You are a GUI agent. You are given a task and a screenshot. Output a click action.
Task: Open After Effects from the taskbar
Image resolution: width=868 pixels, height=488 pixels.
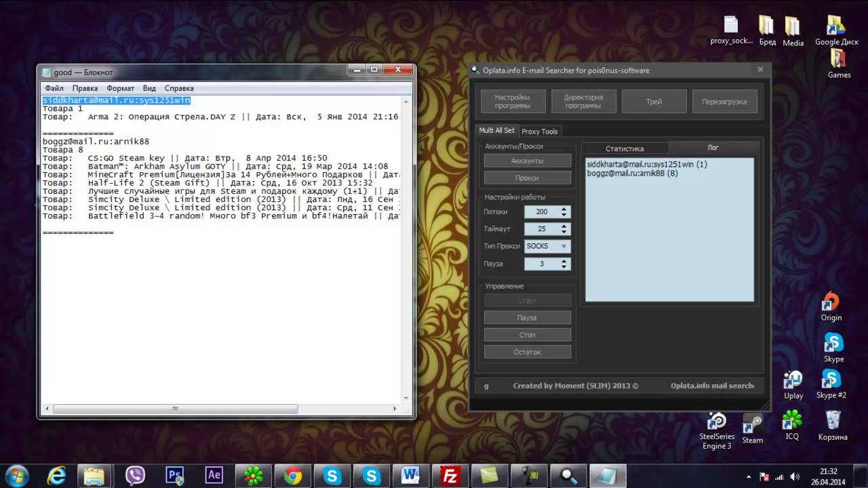tap(214, 476)
